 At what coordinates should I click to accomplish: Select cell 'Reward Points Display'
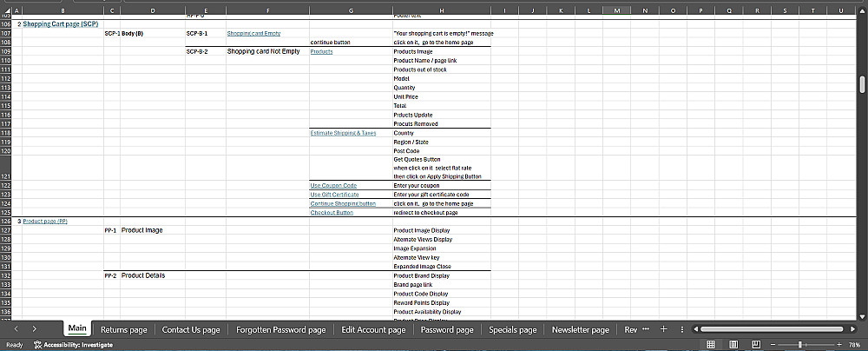coord(441,302)
